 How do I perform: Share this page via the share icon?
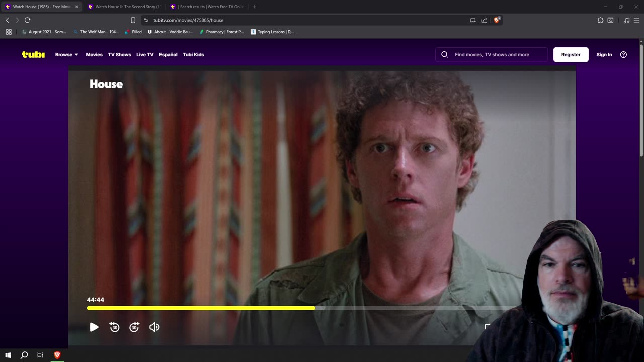[x=484, y=20]
